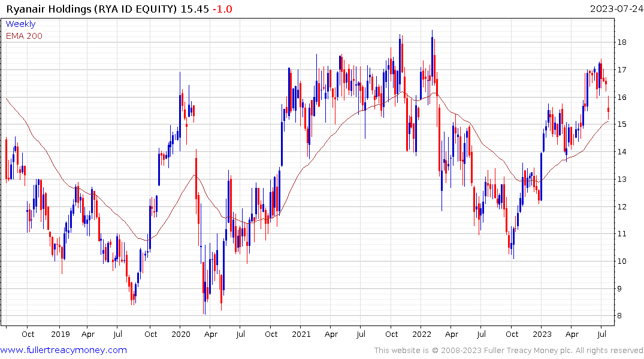Click the 14 price axis label
This screenshot has width=644, height=359.
pyautogui.click(x=622, y=152)
